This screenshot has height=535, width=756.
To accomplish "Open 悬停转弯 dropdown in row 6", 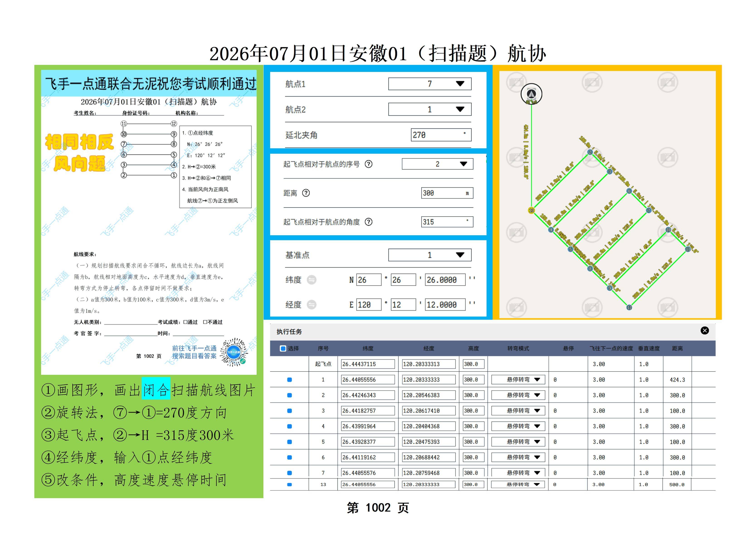I will pos(518,457).
